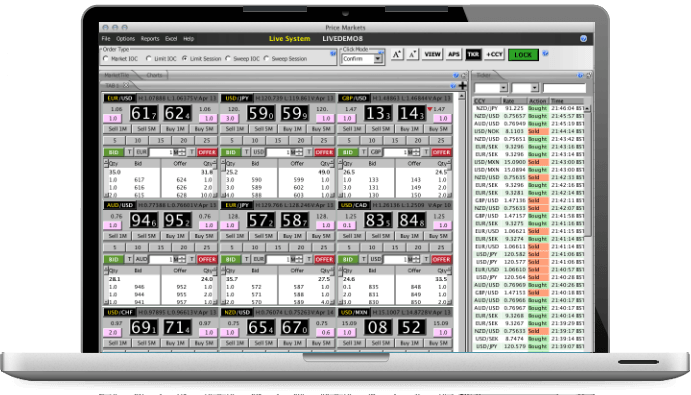The image size is (691, 395).
Task: Switch to the Charts tab
Action: 154,75
